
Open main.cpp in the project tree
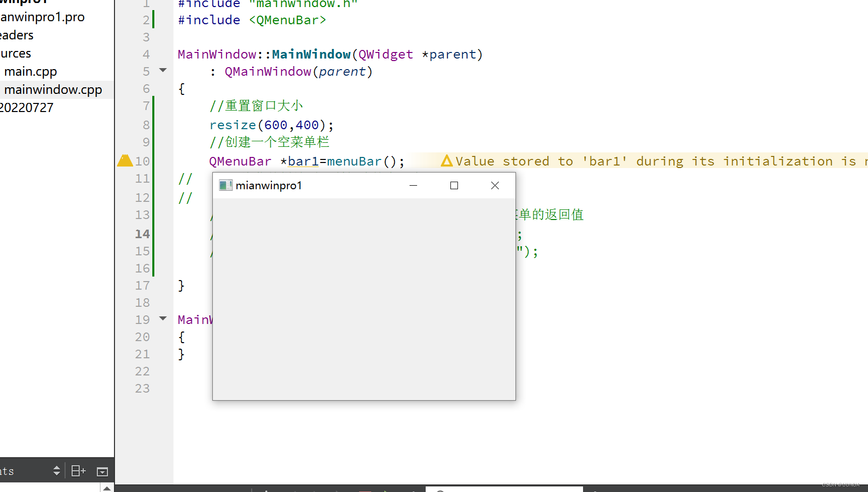[x=30, y=72]
